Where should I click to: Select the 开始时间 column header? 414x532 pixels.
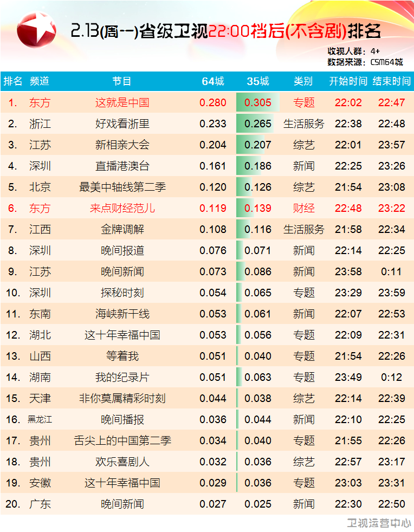(x=348, y=81)
